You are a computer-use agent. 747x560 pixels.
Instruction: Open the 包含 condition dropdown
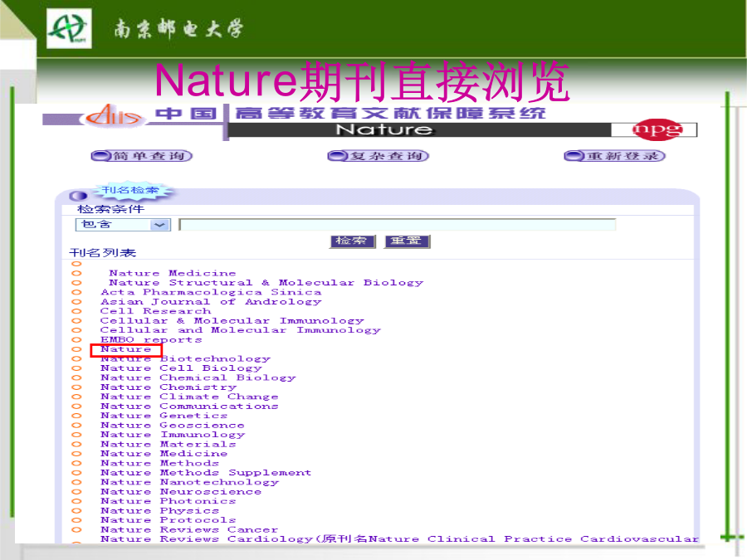(123, 225)
